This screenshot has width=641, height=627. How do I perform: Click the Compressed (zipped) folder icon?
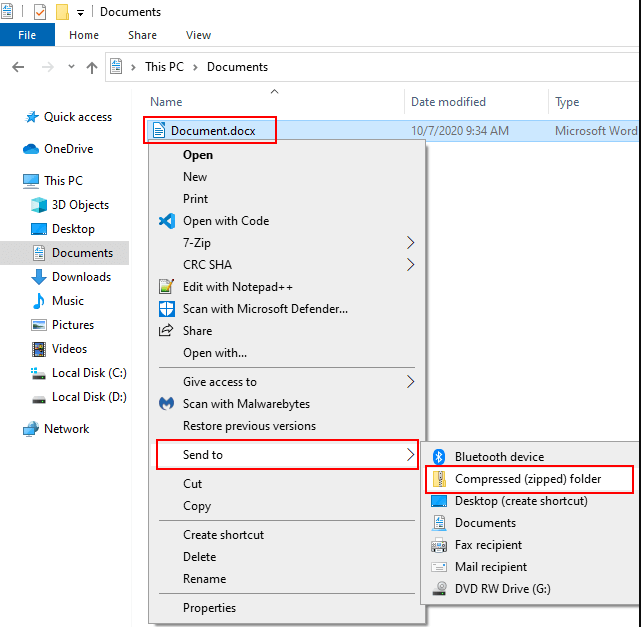point(437,479)
